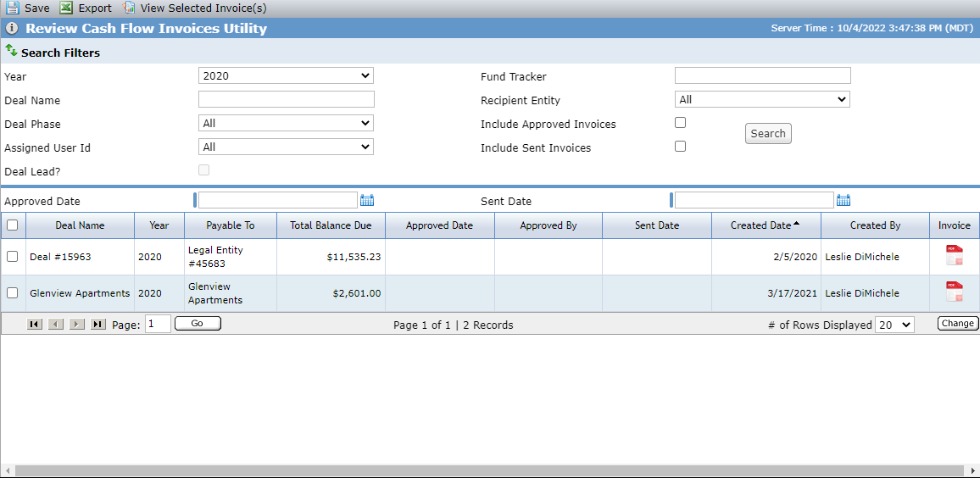Toggle the Created Date sort arrow

[796, 225]
